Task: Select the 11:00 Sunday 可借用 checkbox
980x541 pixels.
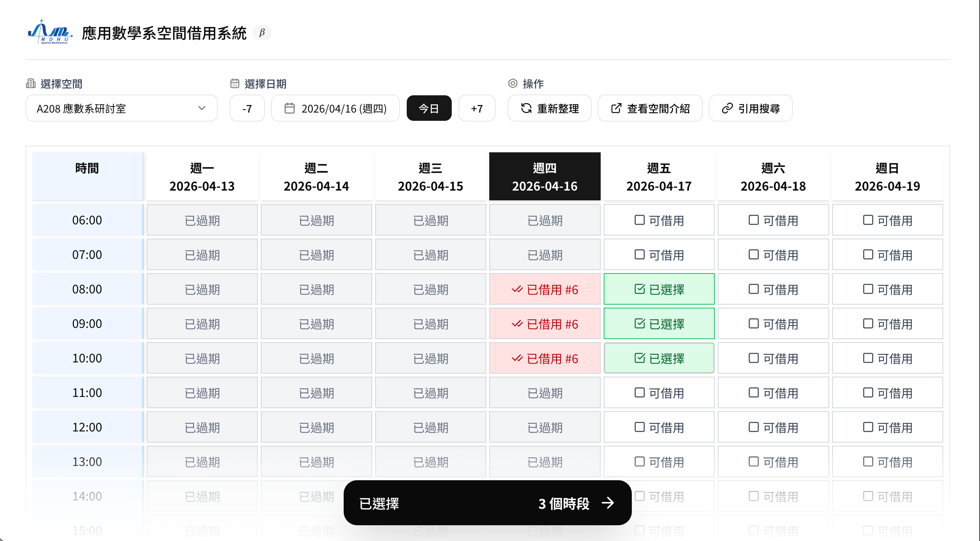Action: 888,392
